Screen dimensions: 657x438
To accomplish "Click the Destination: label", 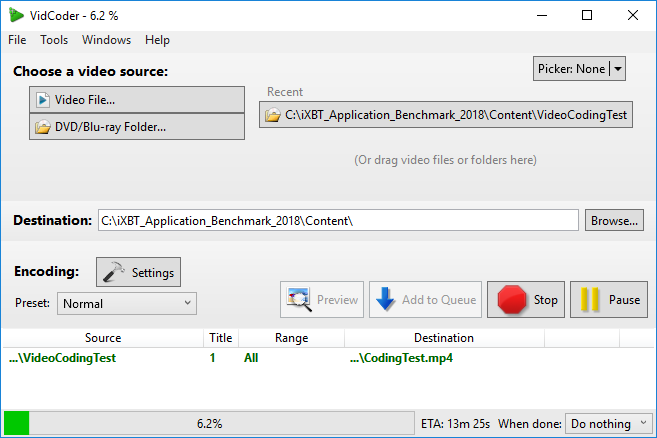I will [52, 220].
